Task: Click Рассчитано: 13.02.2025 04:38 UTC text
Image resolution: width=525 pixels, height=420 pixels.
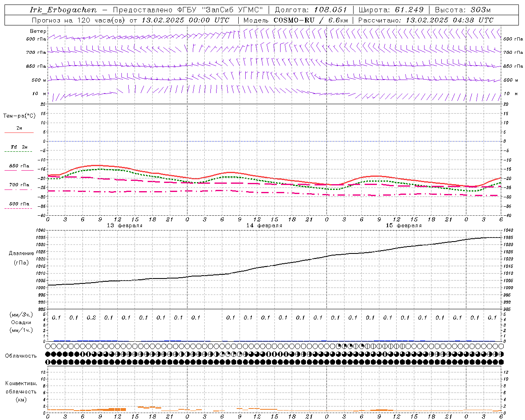Action: [x=426, y=20]
